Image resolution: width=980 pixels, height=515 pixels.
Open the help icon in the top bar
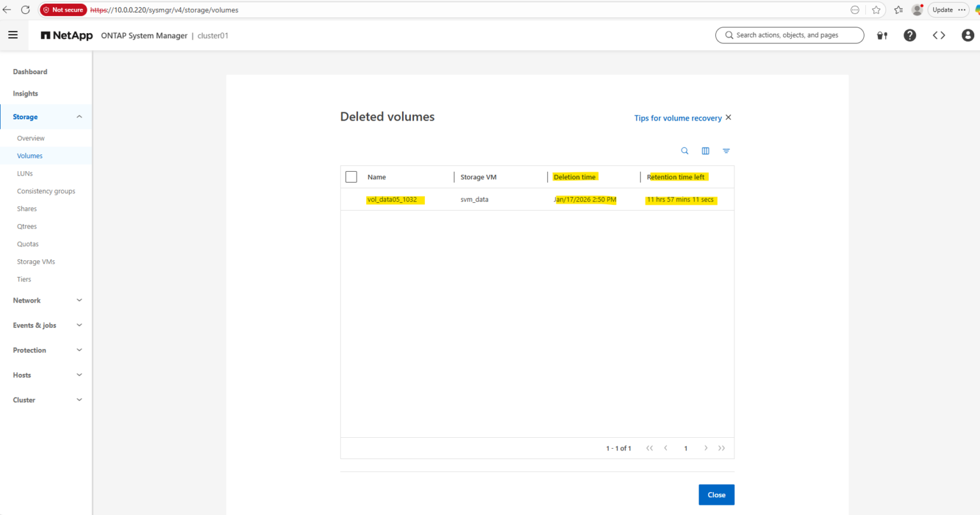909,35
